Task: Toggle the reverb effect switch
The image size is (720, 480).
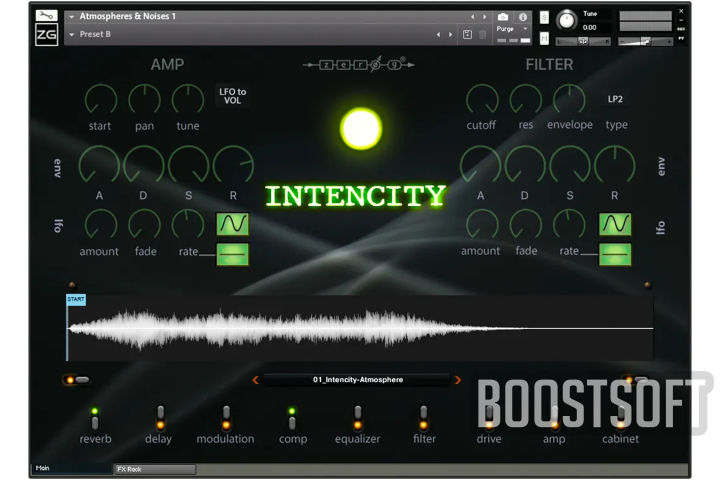Action: [x=95, y=419]
